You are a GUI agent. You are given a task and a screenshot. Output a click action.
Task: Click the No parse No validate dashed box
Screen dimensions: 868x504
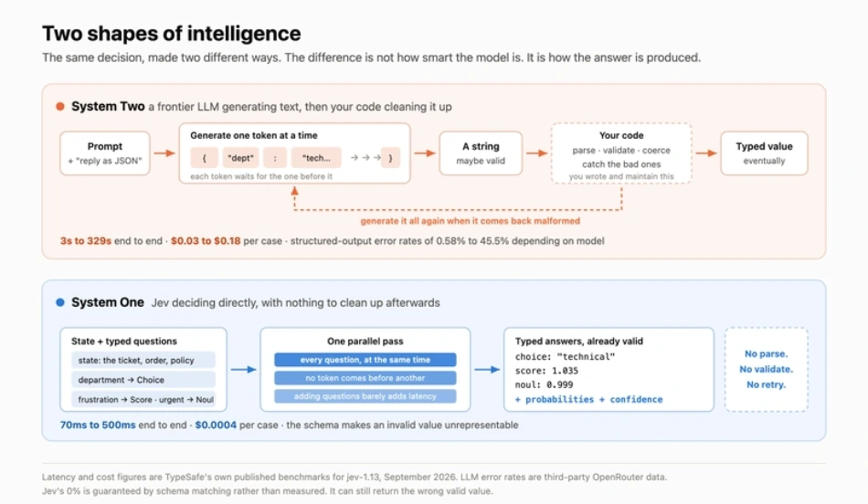767,369
